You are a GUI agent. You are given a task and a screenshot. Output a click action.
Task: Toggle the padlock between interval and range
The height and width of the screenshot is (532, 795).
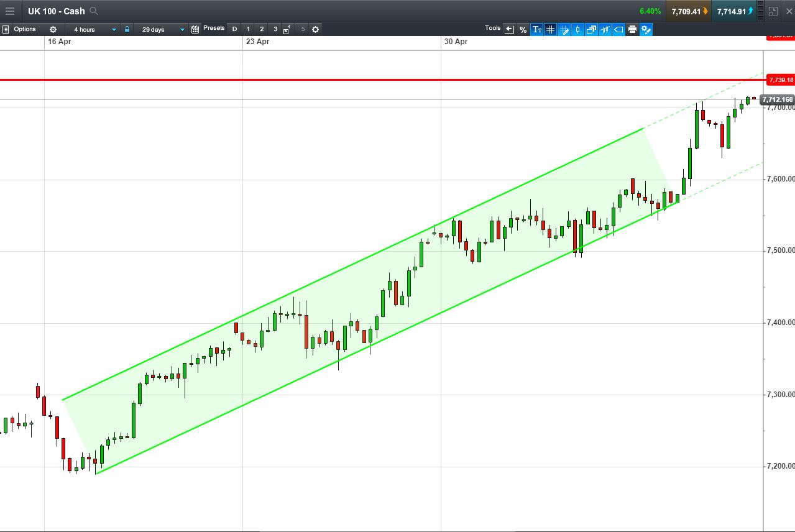[x=127, y=29]
